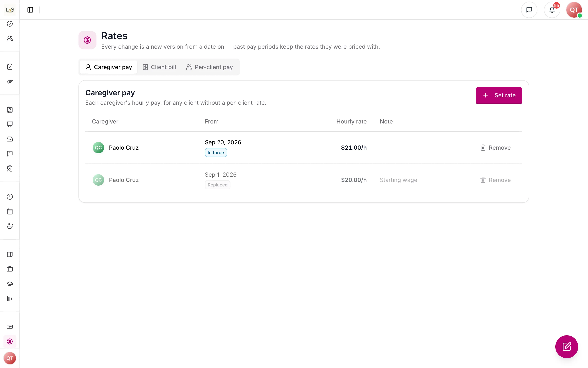Open the contact badge sidebar icon
The height and width of the screenshot is (368, 588).
click(10, 110)
